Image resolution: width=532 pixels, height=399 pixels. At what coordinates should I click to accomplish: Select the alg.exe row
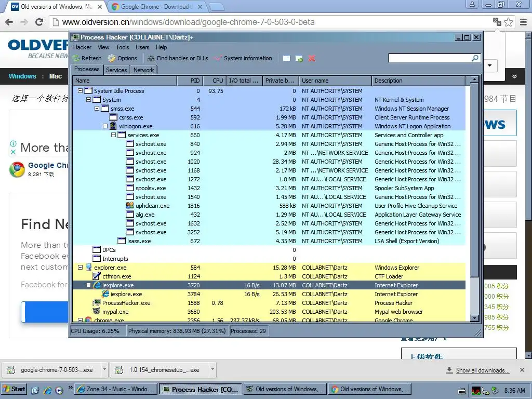click(269, 215)
